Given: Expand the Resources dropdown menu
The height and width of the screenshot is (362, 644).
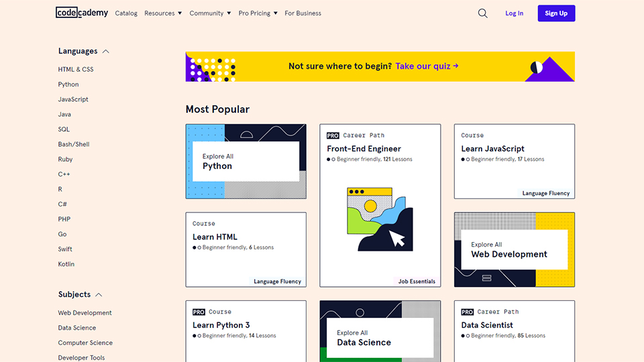Looking at the screenshot, I should 163,13.
